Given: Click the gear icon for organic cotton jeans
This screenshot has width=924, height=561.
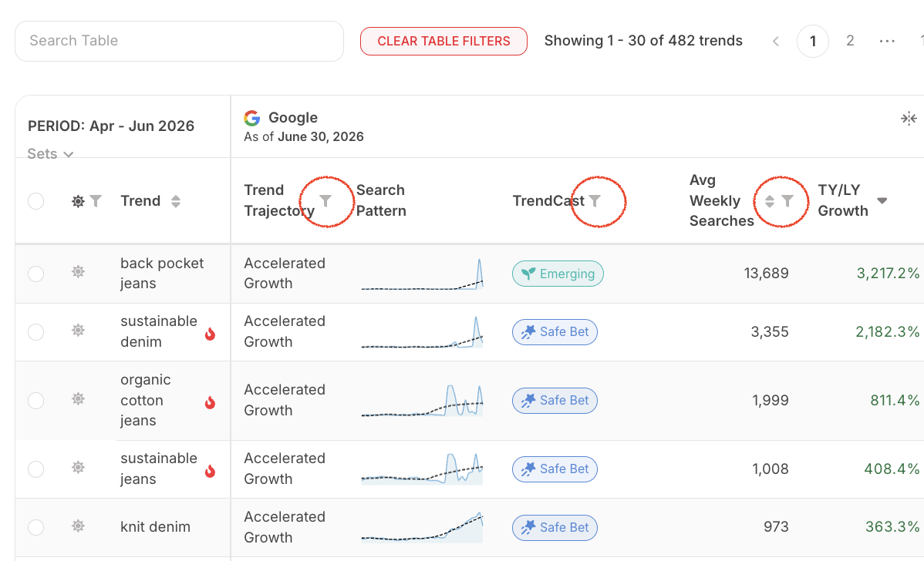Looking at the screenshot, I should click(x=78, y=398).
